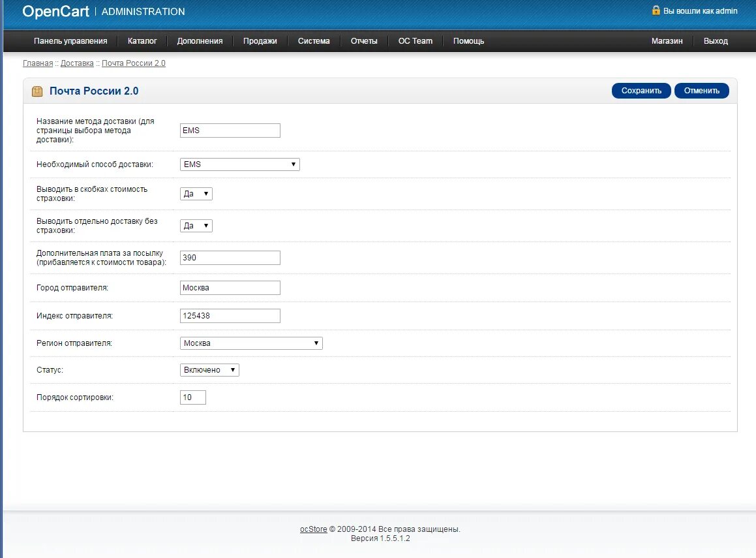Open the Панель управления menu
The height and width of the screenshot is (558, 756).
pos(70,41)
